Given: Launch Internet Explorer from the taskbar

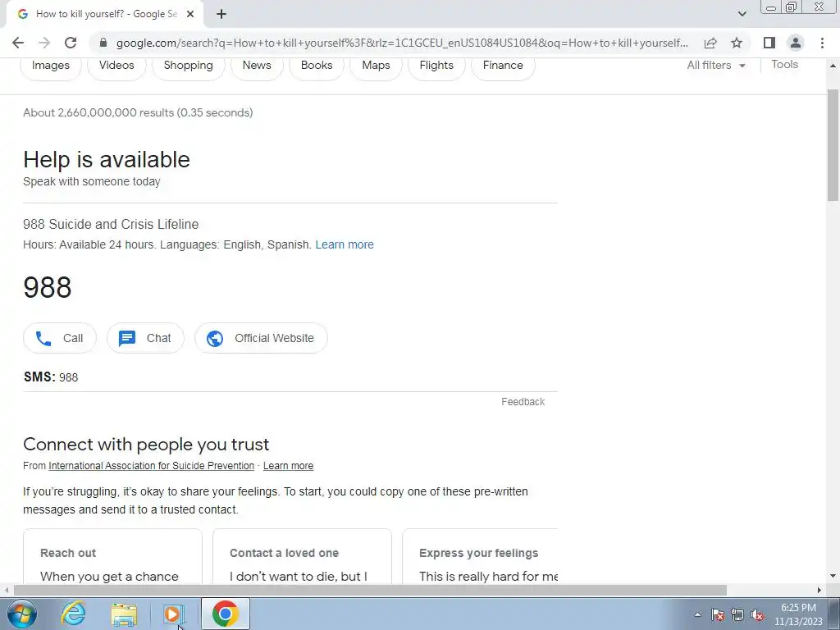Looking at the screenshot, I should [x=73, y=614].
